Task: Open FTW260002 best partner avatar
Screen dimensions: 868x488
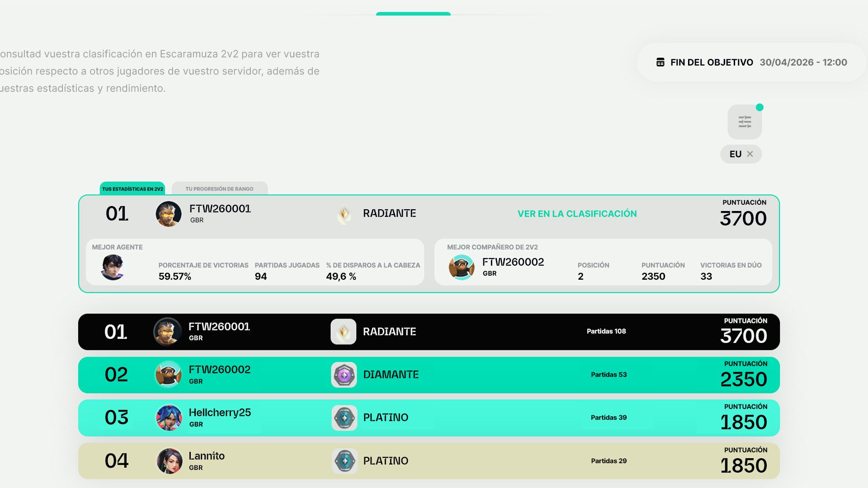Action: pos(462,267)
